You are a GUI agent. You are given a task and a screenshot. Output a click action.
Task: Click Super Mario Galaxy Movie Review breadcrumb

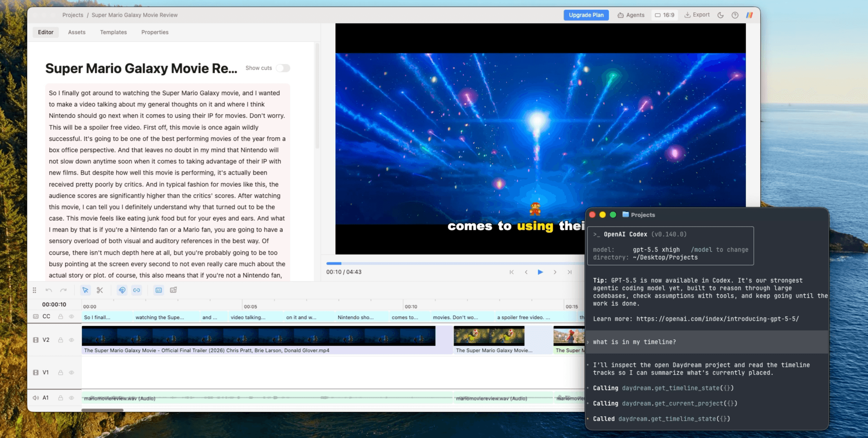pos(135,15)
